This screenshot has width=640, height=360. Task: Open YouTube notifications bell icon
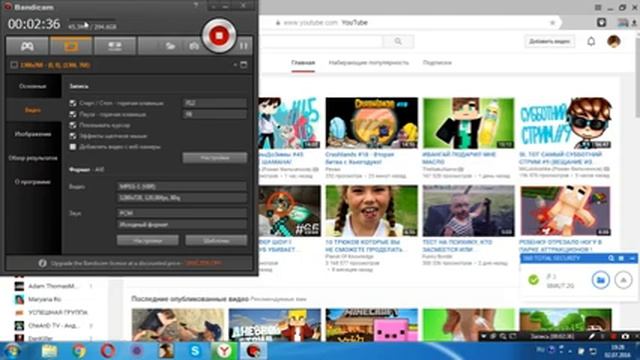pos(591,41)
